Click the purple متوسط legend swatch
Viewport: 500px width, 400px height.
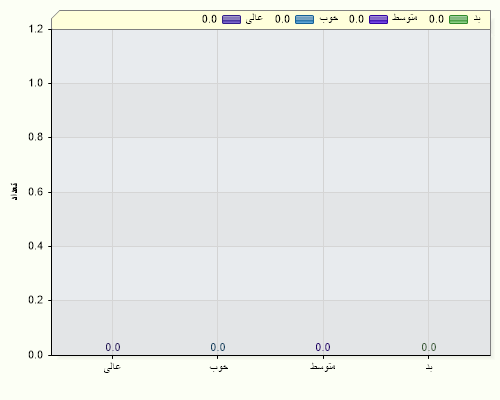pos(378,19)
